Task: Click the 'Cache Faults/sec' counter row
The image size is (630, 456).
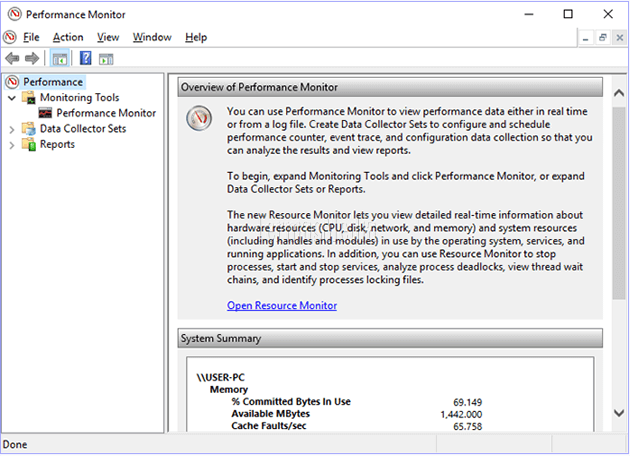Action: click(269, 426)
